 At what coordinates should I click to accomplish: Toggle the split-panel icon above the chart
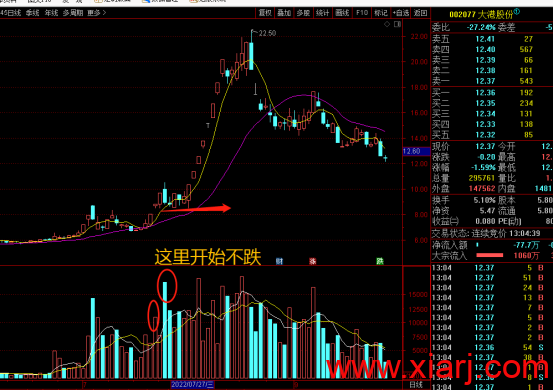click(x=397, y=24)
